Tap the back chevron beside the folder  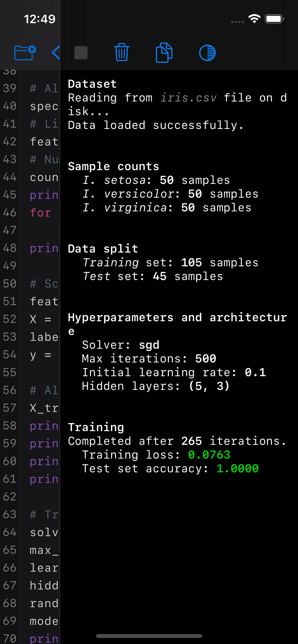coord(56,53)
